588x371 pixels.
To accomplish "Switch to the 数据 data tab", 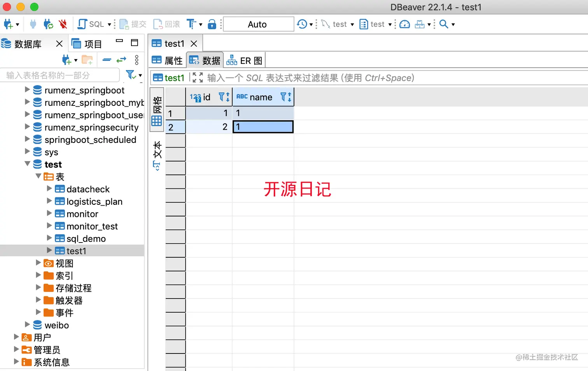I will point(205,60).
